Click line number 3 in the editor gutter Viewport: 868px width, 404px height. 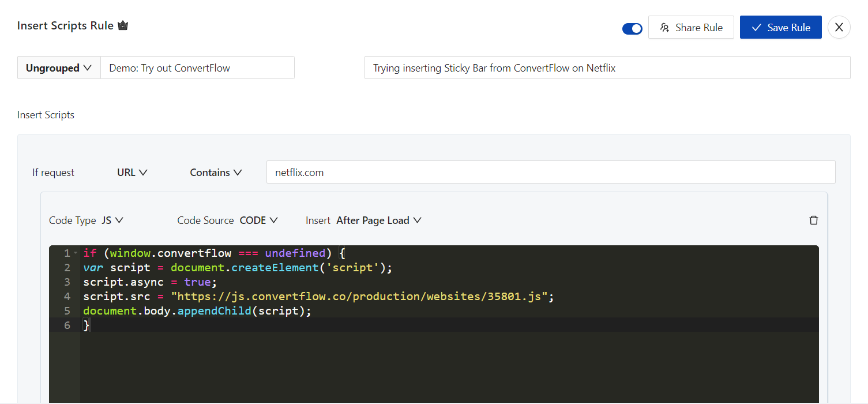67,282
